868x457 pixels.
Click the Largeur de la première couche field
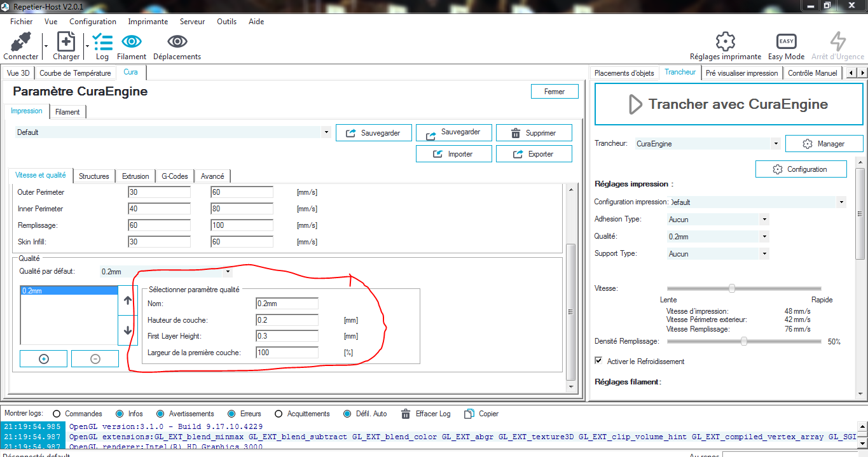click(287, 353)
